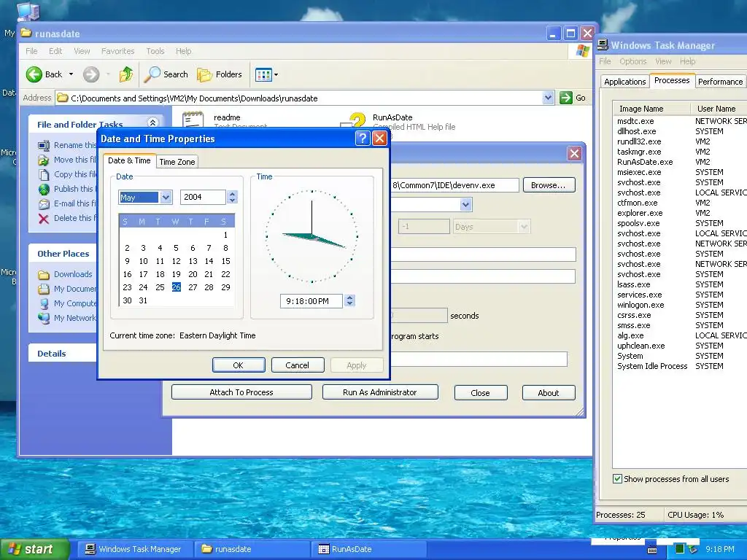Viewport: 747px width, 560px height.
Task: Click the red X Delete this file icon
Action: click(44, 219)
